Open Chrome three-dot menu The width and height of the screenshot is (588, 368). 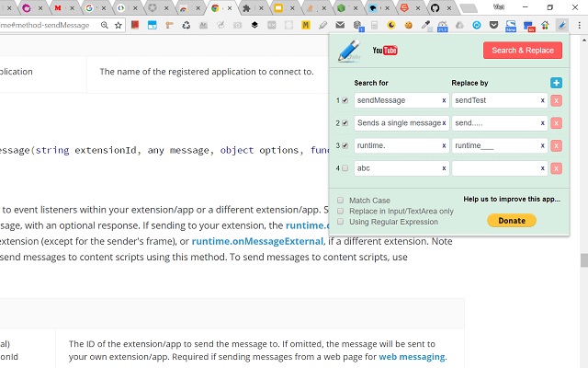(x=580, y=25)
